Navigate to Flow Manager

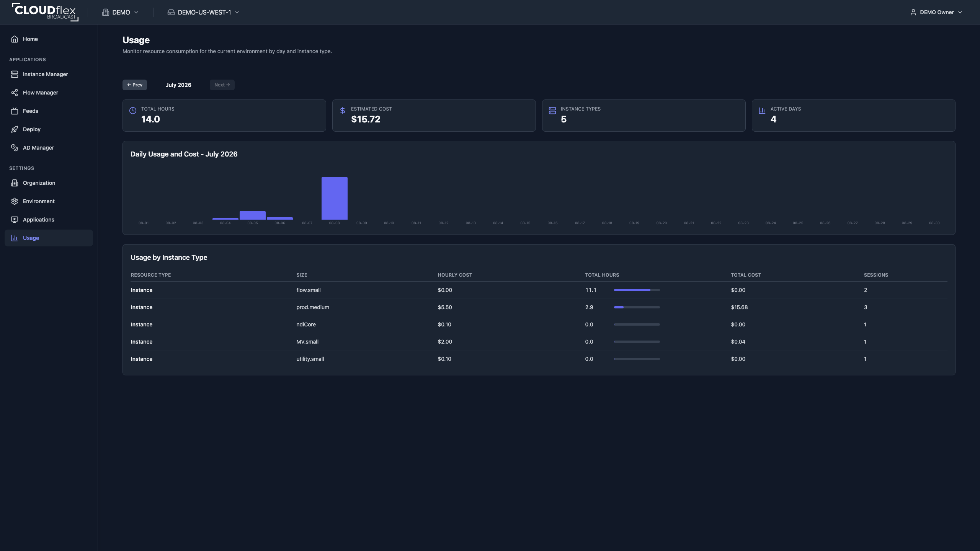[49, 93]
